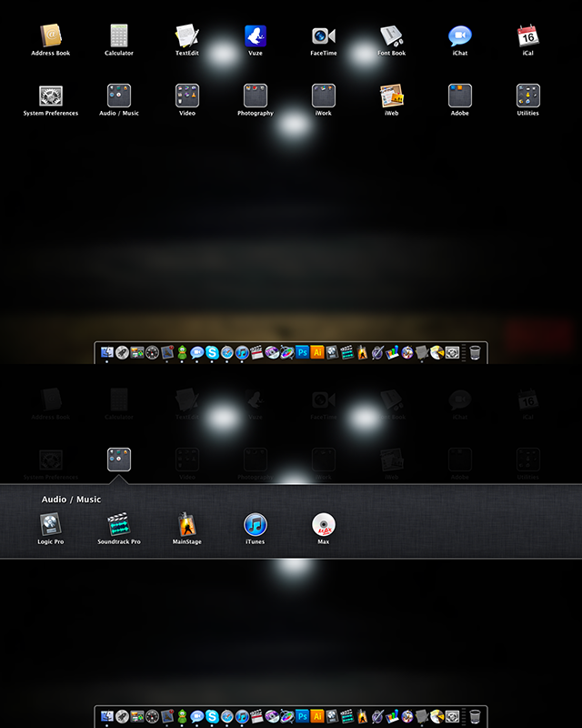Screen dimensions: 582x728
Task: Click the dimmed iCal icon behind the folder
Action: pyautogui.click(x=528, y=399)
